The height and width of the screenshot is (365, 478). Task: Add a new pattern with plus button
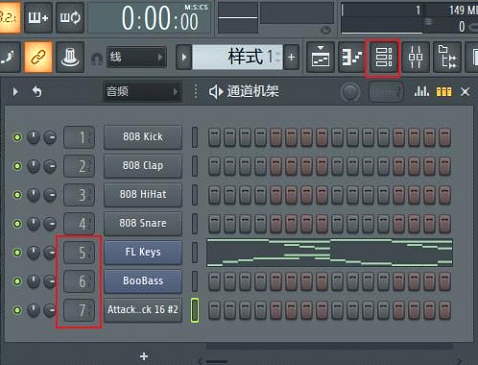291,57
